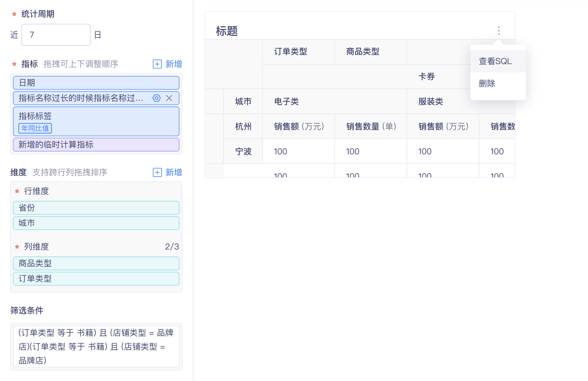Viewport: 588px width, 381px height.
Task: Select the 指标标签 indicator block
Action: [x=96, y=121]
